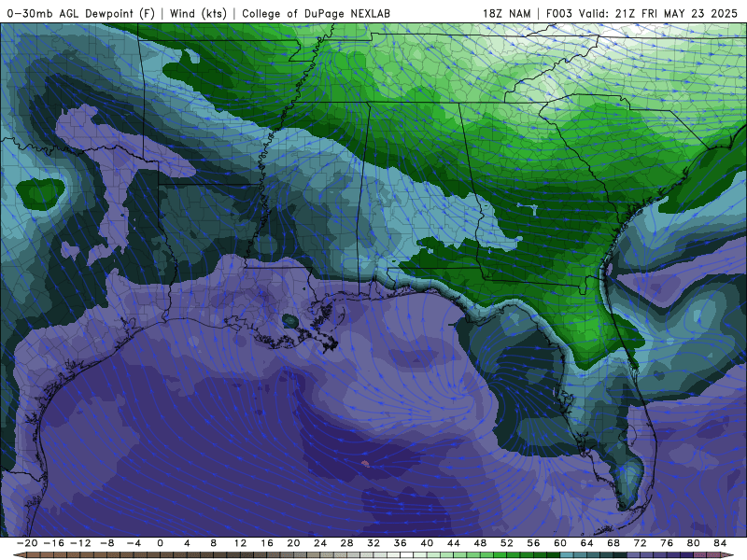This screenshot has width=747, height=560.
Task: Click the 68 value on the color scale
Action: coord(613,543)
